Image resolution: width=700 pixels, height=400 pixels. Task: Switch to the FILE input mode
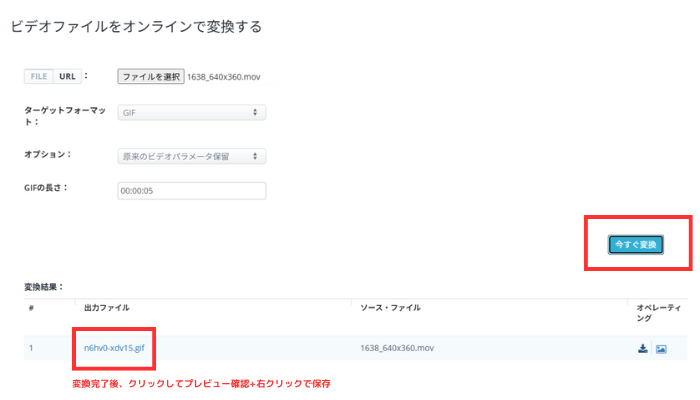click(39, 76)
